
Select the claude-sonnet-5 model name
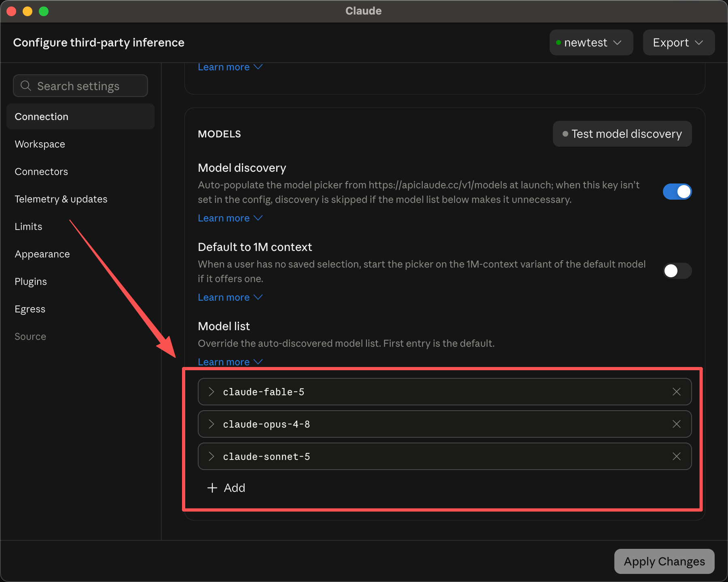267,457
